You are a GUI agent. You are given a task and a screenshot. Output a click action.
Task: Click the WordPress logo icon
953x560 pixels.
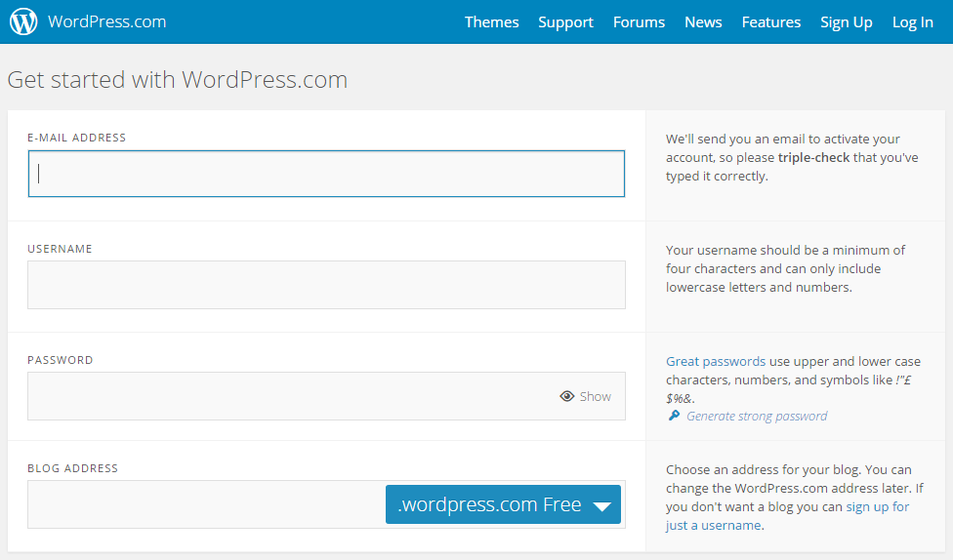click(23, 21)
